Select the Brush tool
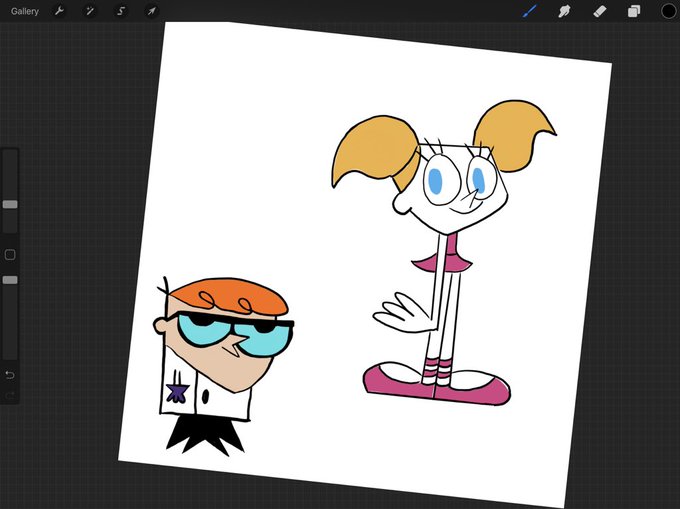The width and height of the screenshot is (680, 509). [x=530, y=11]
